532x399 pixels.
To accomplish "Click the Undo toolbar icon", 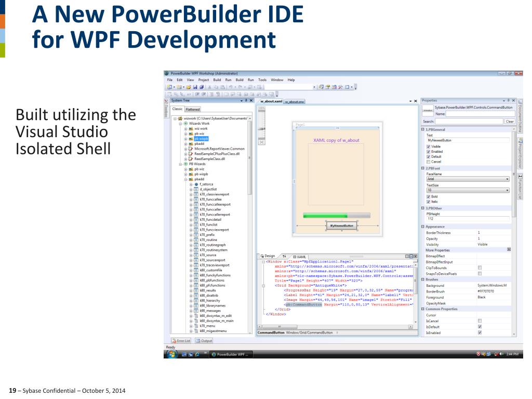I will click(230, 87).
